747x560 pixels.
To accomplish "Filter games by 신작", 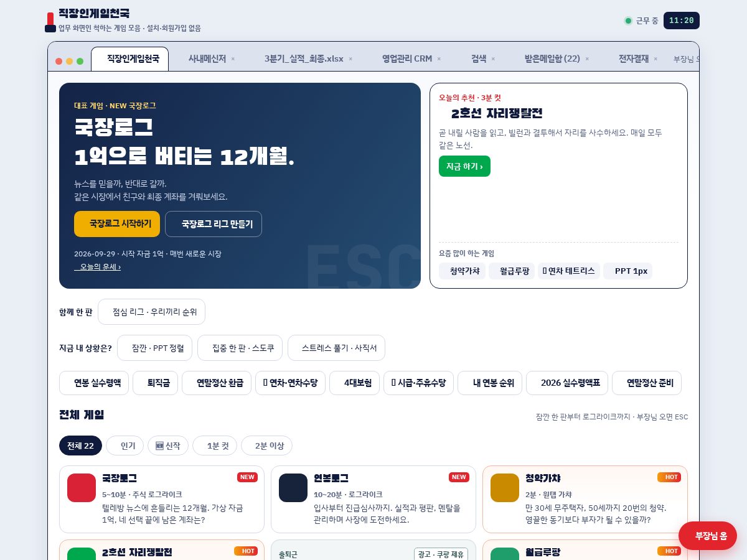I will [x=168, y=446].
